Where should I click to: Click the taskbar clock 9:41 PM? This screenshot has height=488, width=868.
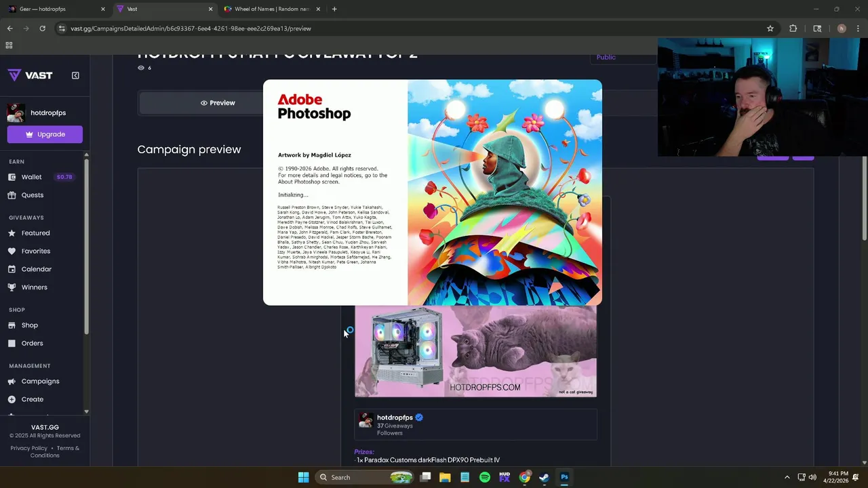click(x=837, y=477)
